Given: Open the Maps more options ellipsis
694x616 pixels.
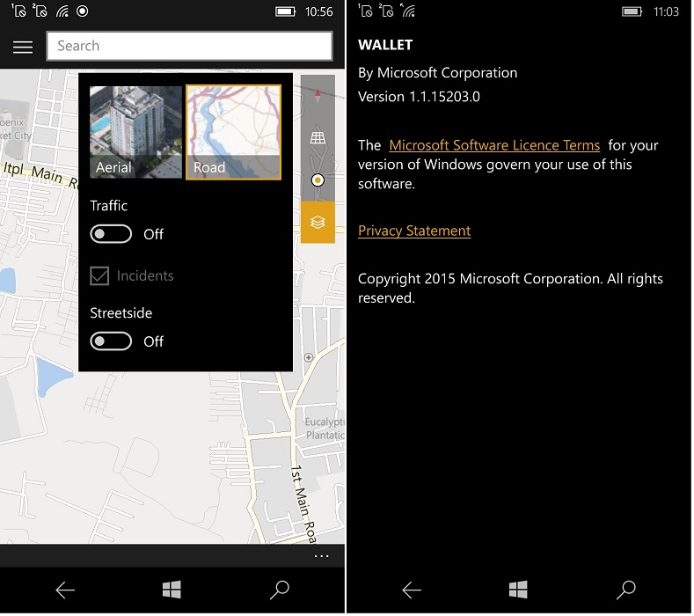Looking at the screenshot, I should (x=321, y=556).
